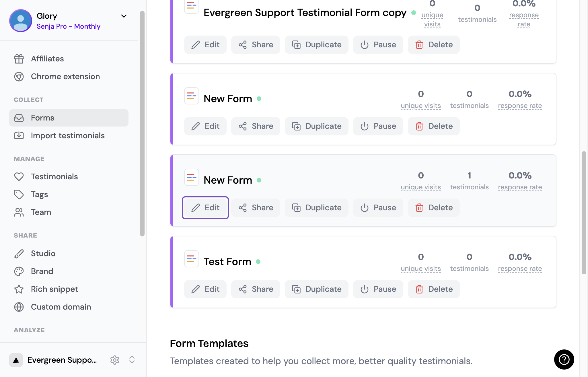Pause the Evergreen Support Testimonial Form copy
This screenshot has height=377, width=588.
(378, 45)
